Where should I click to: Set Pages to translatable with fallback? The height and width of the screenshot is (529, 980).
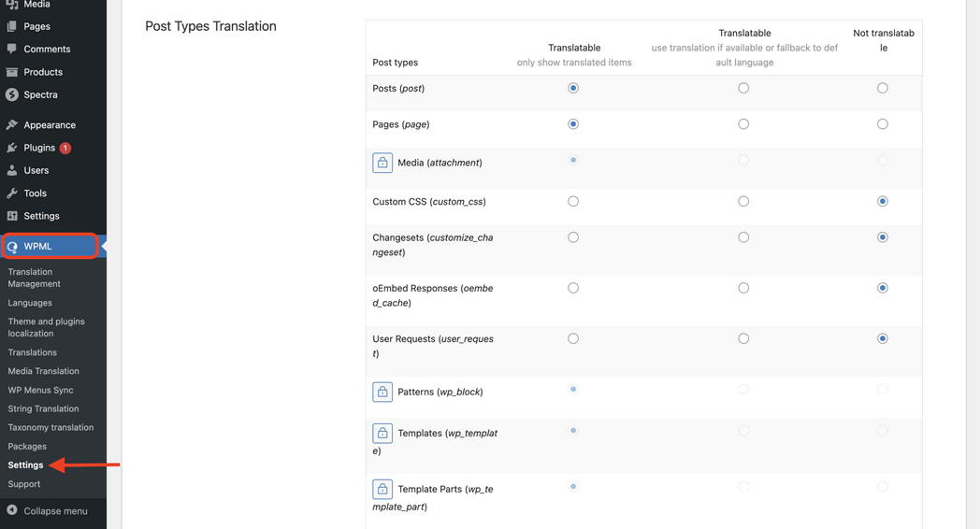click(x=743, y=124)
